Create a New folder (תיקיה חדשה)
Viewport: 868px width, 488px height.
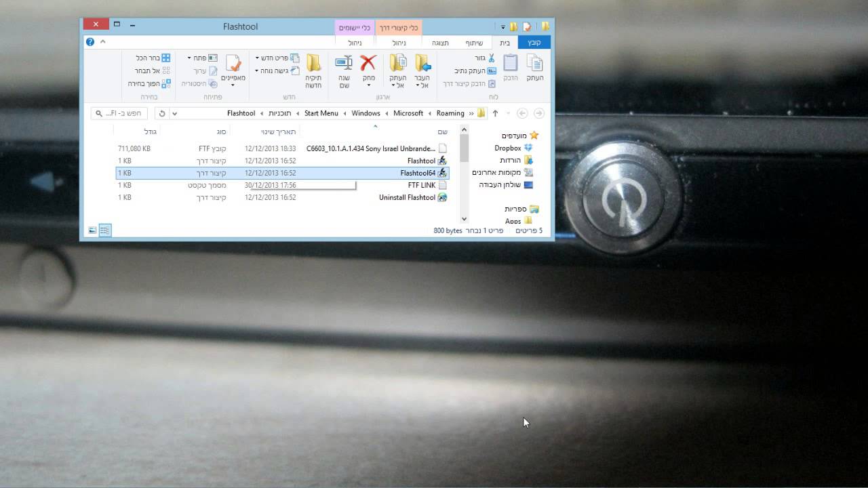[313, 71]
